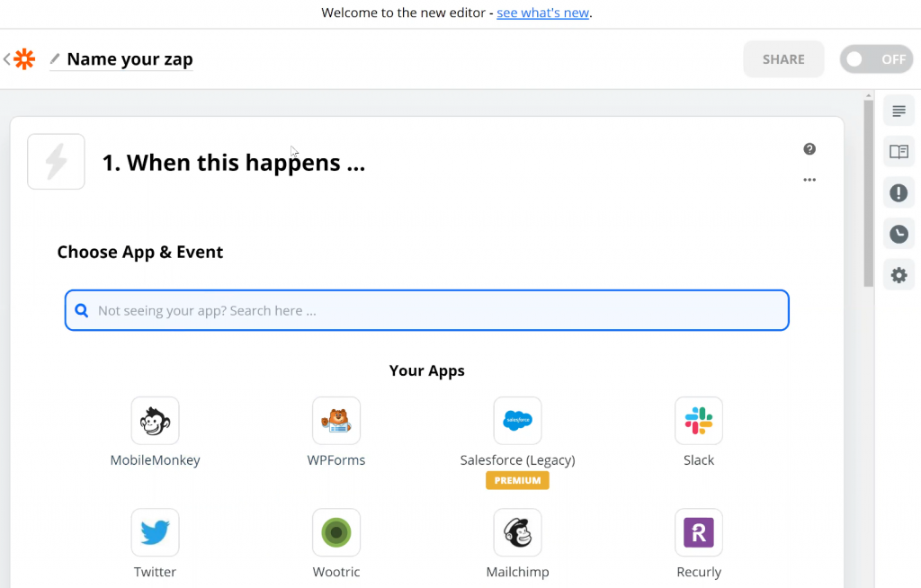Click the pencil edit icon beside zap name
Image resolution: width=921 pixels, height=588 pixels.
[55, 58]
